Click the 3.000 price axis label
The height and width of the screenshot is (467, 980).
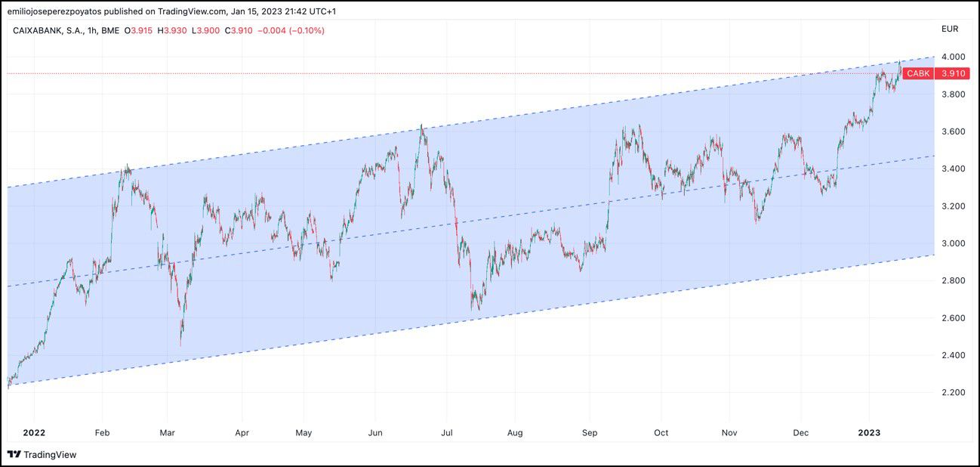(951, 243)
